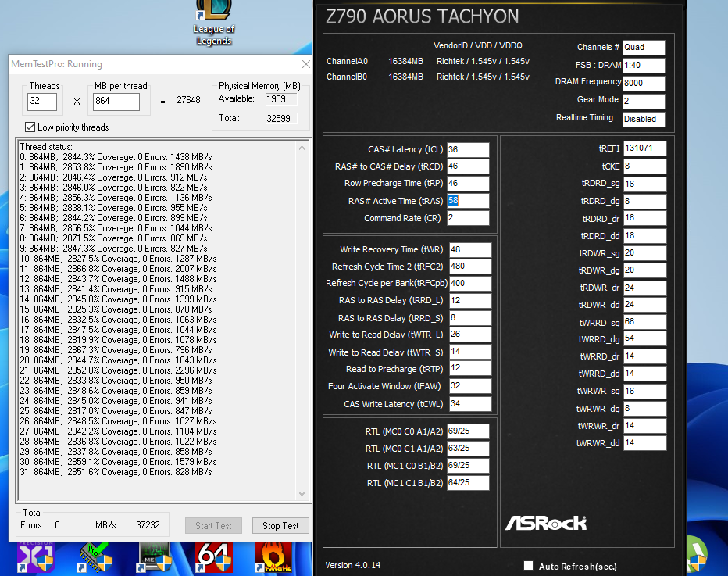Select thread 21 status row with 2296 MB/s
Image resolution: width=728 pixels, height=576 pixels.
pyautogui.click(x=118, y=370)
